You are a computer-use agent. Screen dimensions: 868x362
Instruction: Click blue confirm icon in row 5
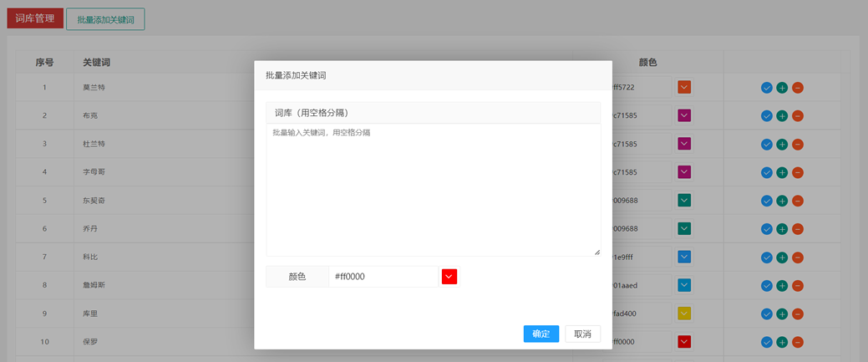(766, 201)
